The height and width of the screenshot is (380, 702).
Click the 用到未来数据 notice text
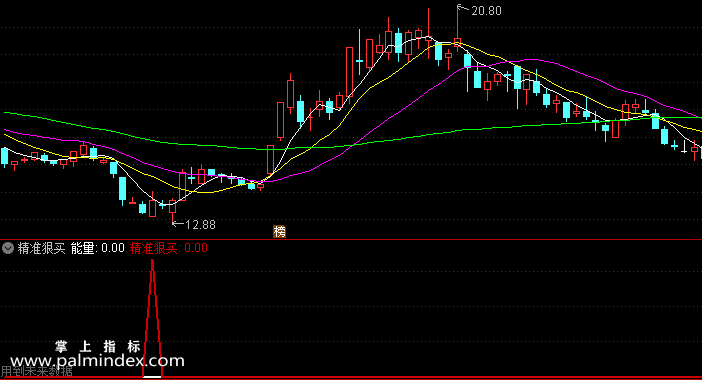pos(36,371)
